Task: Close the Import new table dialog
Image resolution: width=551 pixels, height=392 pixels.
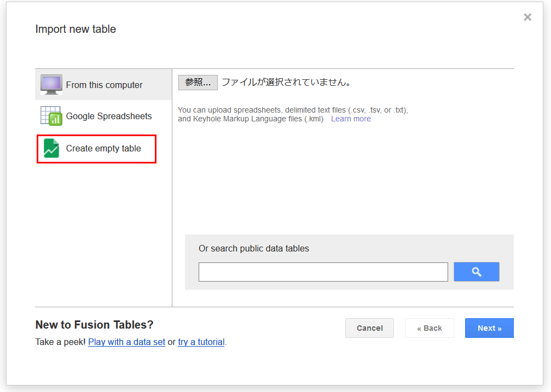Action: 527,17
